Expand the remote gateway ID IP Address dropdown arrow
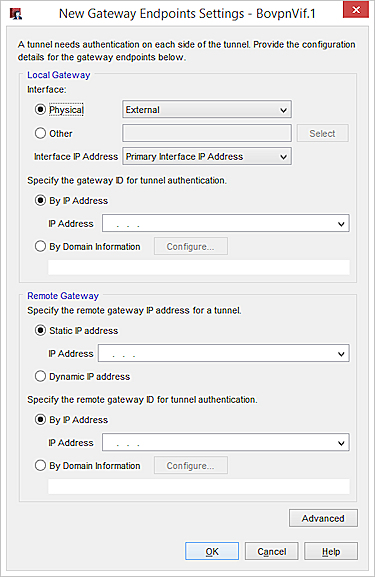The height and width of the screenshot is (577, 375). pyautogui.click(x=341, y=443)
